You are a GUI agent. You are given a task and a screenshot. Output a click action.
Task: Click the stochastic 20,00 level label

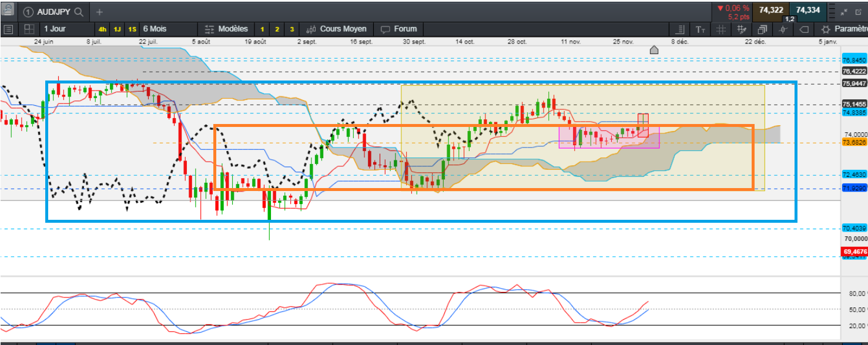point(858,326)
